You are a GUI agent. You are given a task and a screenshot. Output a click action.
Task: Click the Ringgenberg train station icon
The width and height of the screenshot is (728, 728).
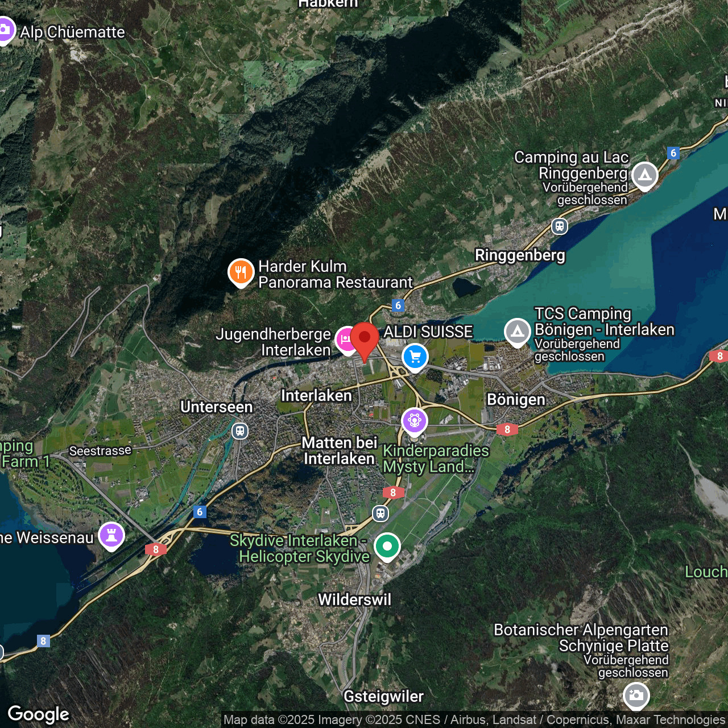[x=560, y=226]
